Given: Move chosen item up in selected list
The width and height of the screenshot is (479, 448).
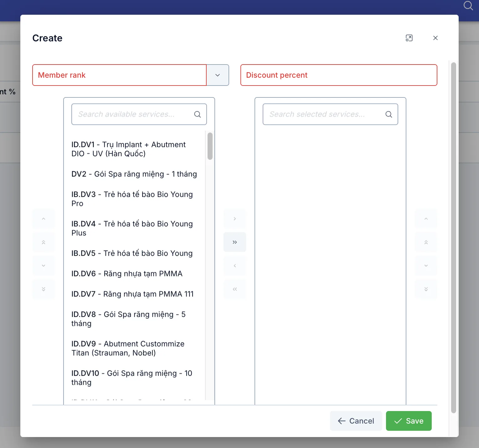Looking at the screenshot, I should pyautogui.click(x=426, y=219).
